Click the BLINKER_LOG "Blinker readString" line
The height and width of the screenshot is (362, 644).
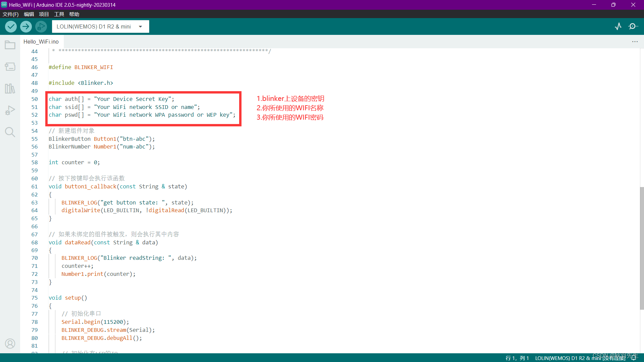coord(129,258)
